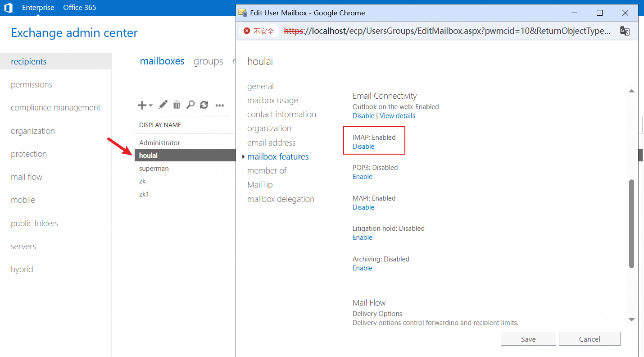The width and height of the screenshot is (644, 357).
Task: Open the more options ellipsis in mailbox toolbar
Action: click(220, 105)
